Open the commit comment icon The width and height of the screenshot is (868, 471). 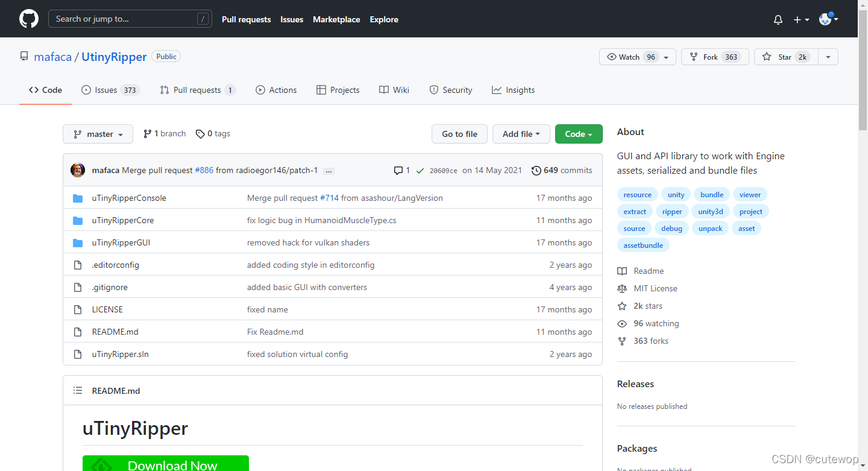tap(402, 171)
